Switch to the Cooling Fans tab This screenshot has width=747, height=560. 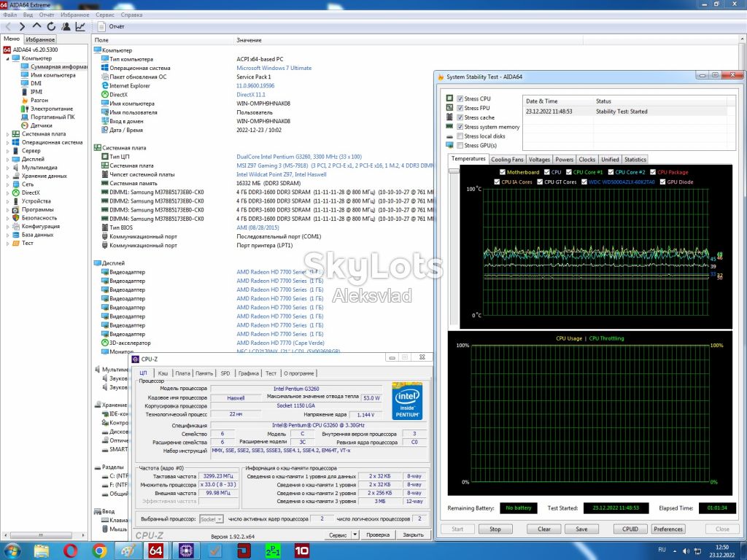(x=507, y=160)
